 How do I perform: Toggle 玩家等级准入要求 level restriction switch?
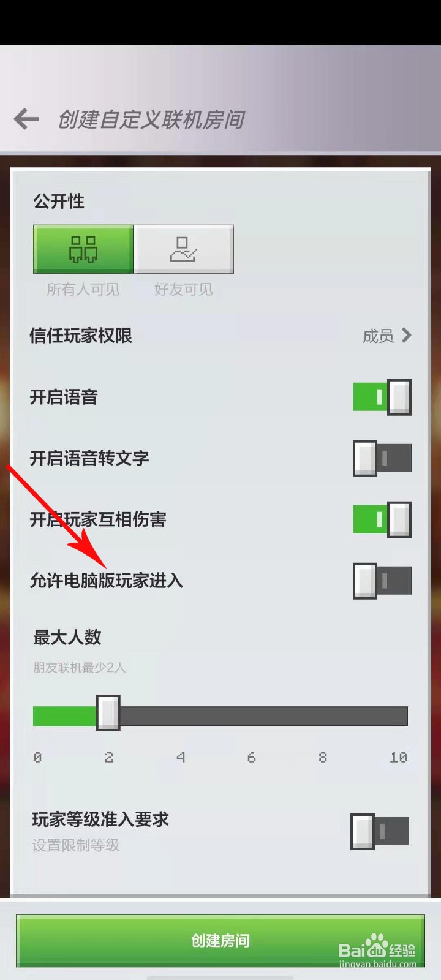tap(380, 831)
